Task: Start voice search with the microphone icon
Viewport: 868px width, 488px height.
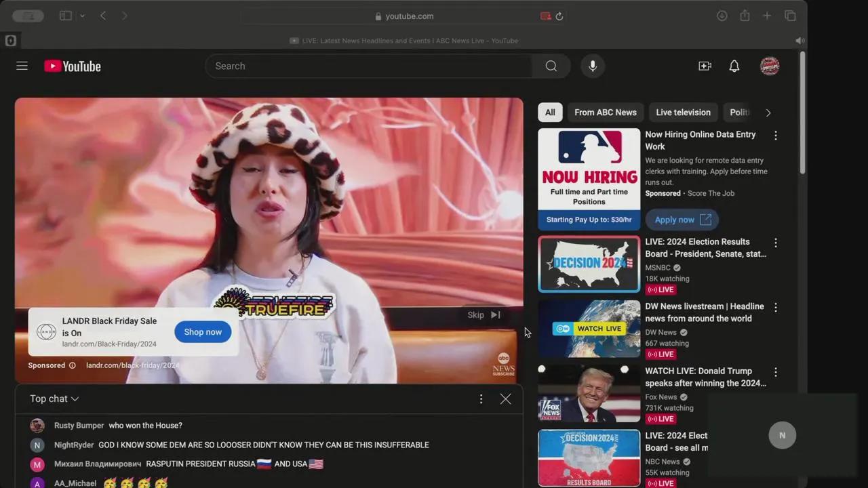Action: (x=593, y=66)
